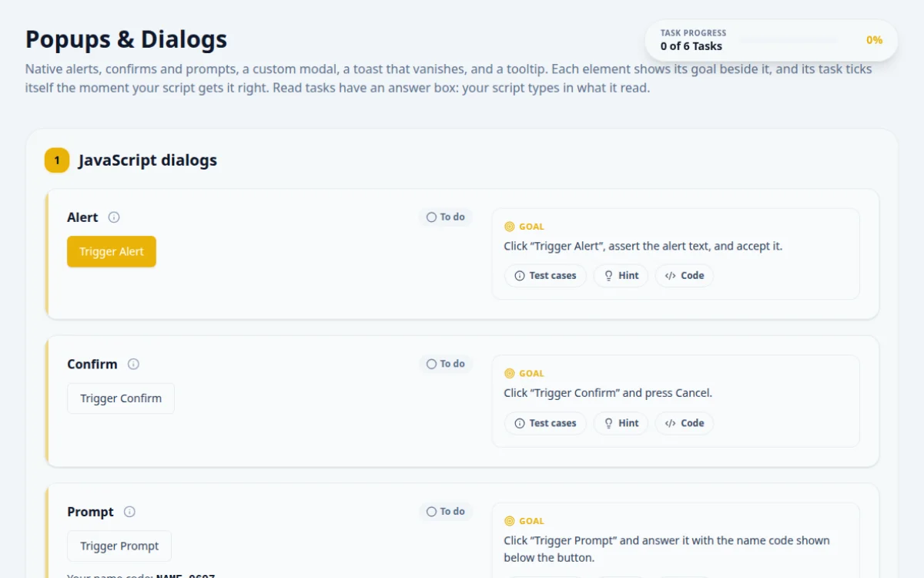Click the To do status of Prompt

[x=446, y=511]
